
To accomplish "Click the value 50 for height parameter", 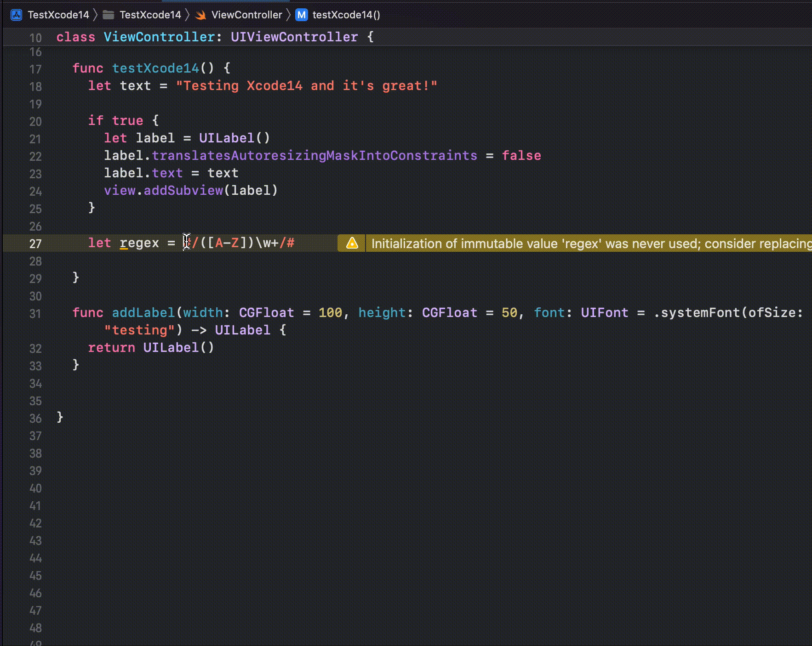I will pos(509,312).
